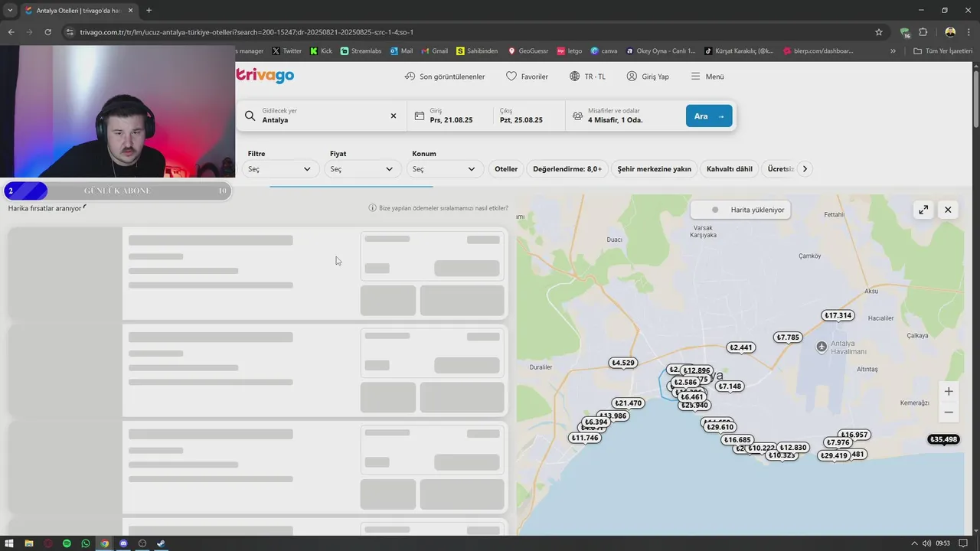Viewport: 980px width, 551px height.
Task: Open the Favoriler favorites heart
Action: click(527, 77)
